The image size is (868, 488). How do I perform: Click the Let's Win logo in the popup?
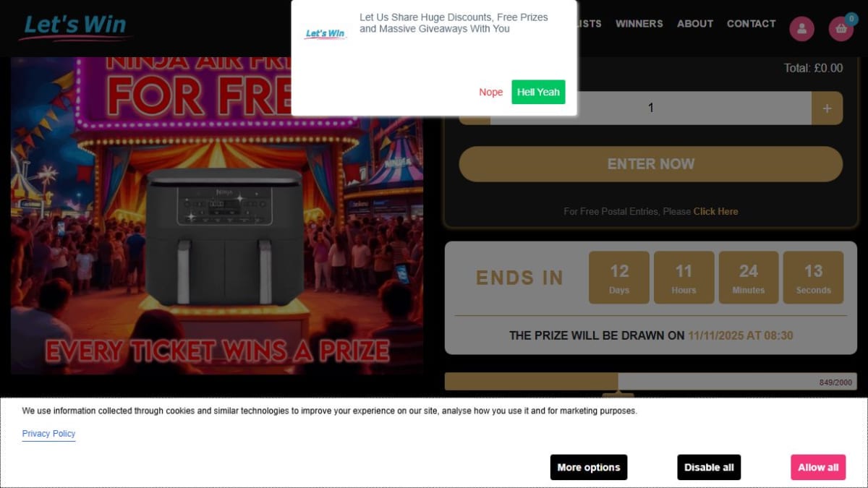[325, 33]
